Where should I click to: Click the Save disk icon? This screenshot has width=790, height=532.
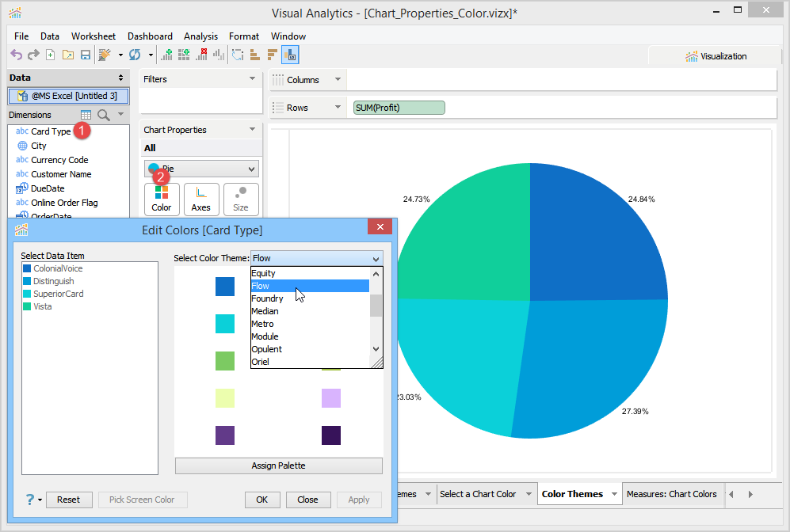(86, 55)
